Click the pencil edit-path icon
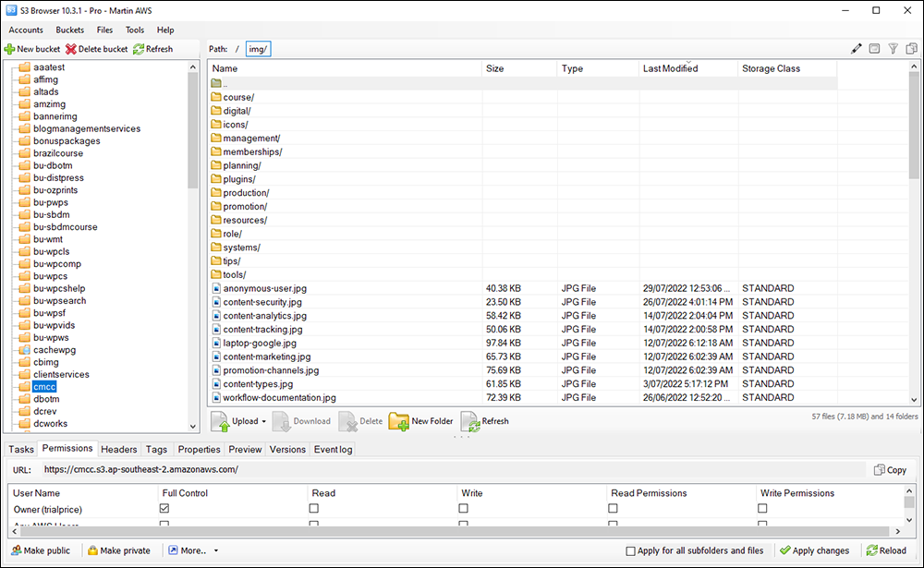This screenshot has width=924, height=568. pos(857,49)
